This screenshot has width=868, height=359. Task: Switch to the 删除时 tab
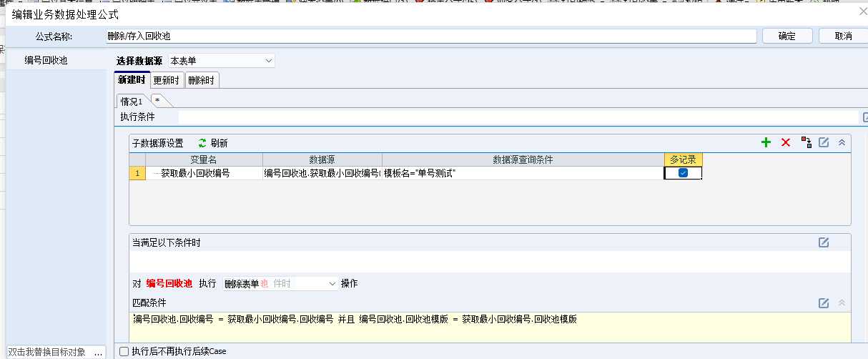pyautogui.click(x=202, y=80)
